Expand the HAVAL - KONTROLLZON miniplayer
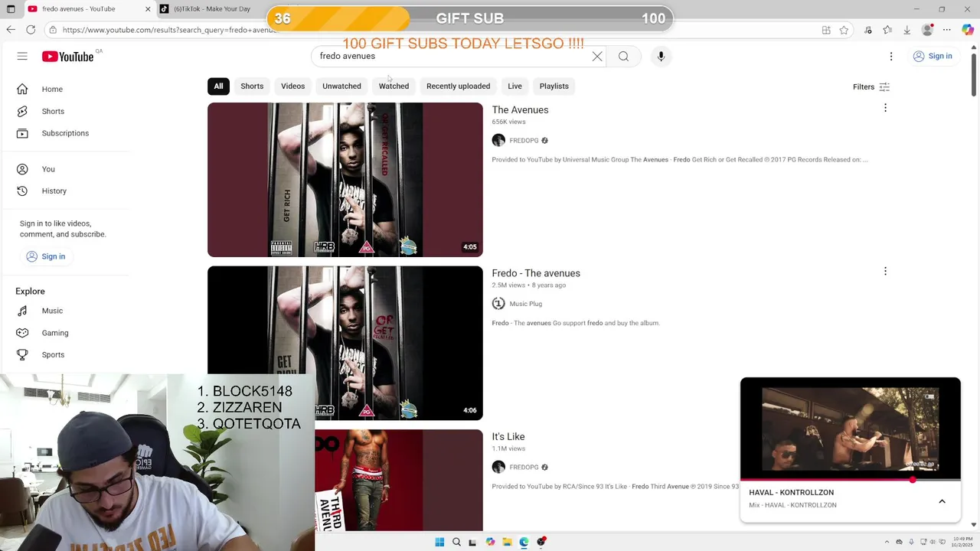 pos(942,501)
